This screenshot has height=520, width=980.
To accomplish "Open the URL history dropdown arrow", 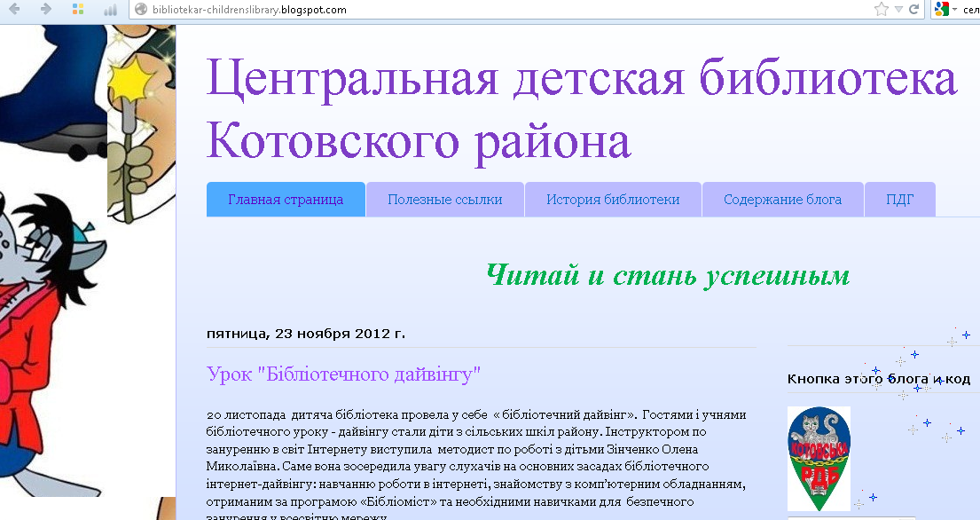I will pos(898,10).
